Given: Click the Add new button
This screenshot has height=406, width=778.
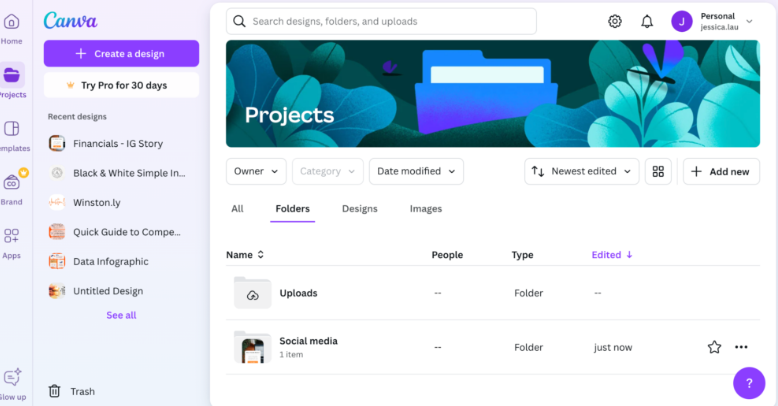Looking at the screenshot, I should (721, 172).
